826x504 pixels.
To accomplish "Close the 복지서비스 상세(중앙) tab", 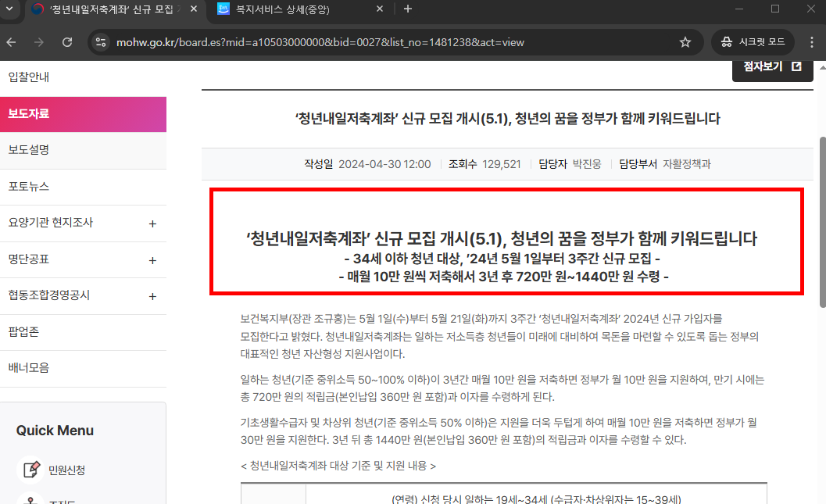I will coord(380,9).
